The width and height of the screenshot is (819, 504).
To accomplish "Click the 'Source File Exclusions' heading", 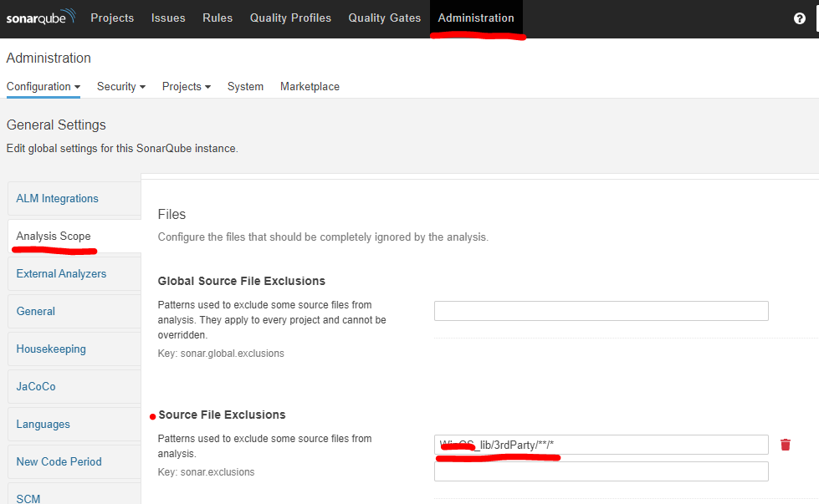I will [x=222, y=415].
